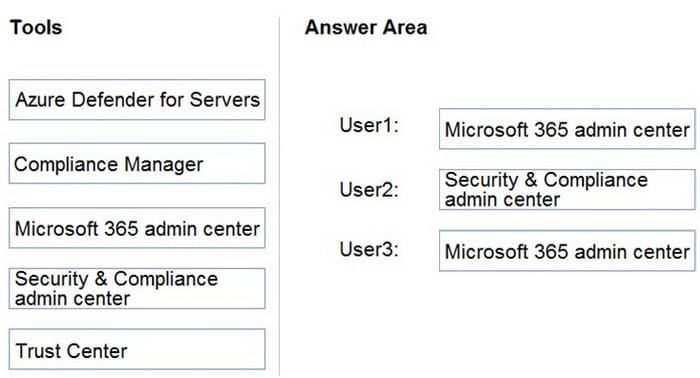Image resolution: width=700 pixels, height=378 pixels.
Task: Click the Answer Area heading
Action: [366, 27]
